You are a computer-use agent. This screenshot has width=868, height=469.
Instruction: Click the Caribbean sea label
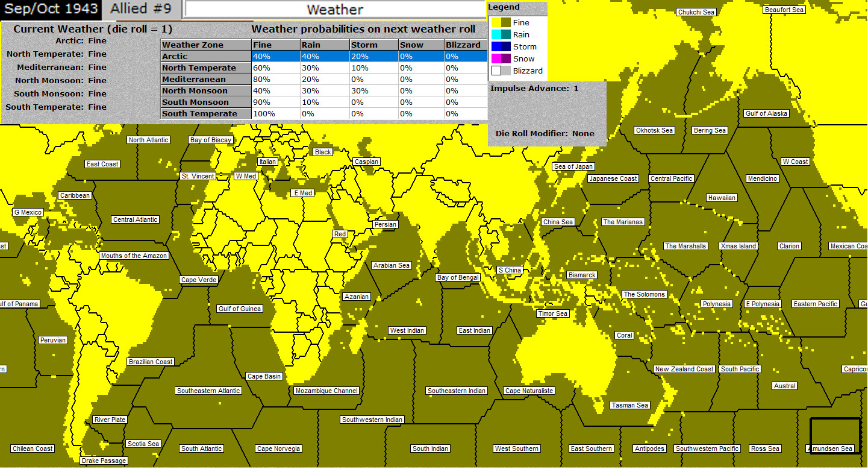[x=75, y=195]
